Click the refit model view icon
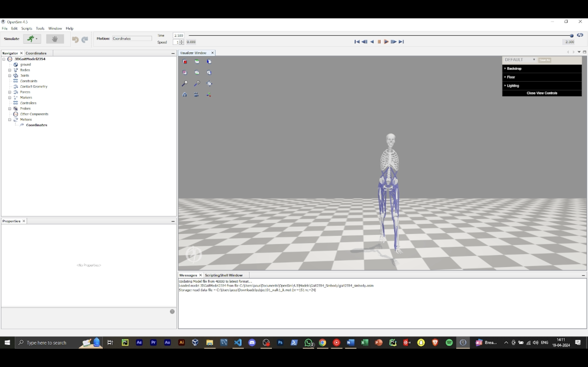The image size is (588, 367). click(209, 84)
